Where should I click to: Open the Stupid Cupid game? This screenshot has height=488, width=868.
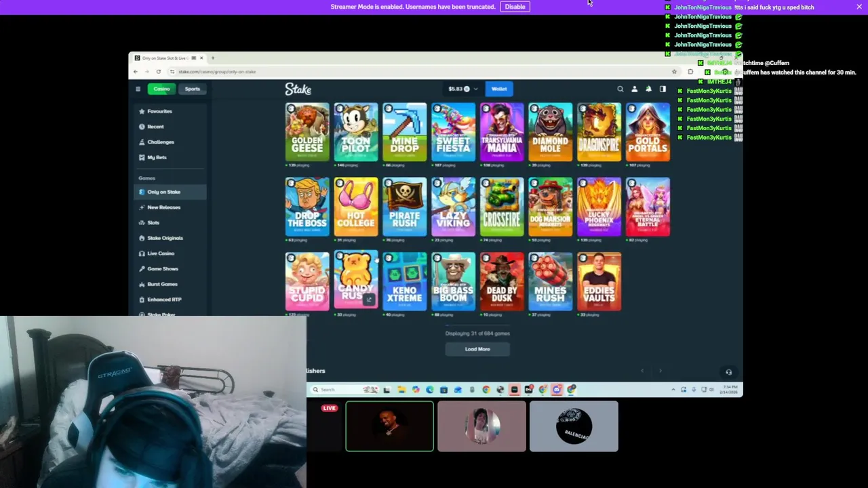click(x=307, y=281)
